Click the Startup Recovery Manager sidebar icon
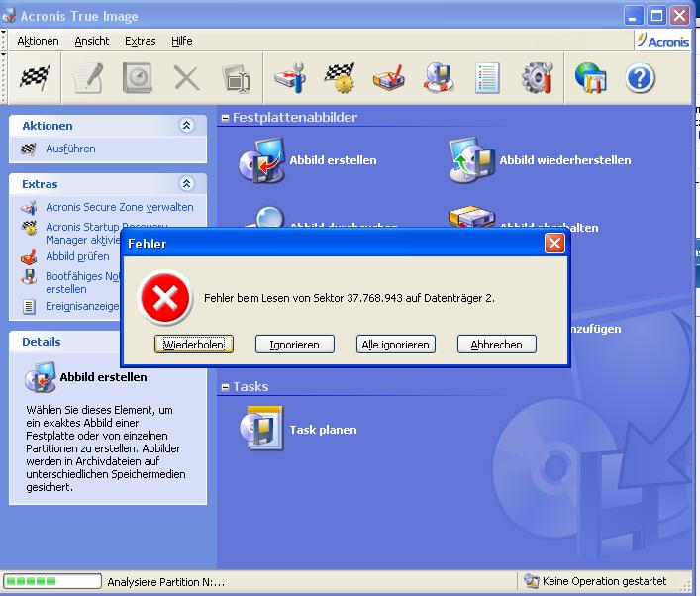Image resolution: width=700 pixels, height=596 pixels. [30, 228]
